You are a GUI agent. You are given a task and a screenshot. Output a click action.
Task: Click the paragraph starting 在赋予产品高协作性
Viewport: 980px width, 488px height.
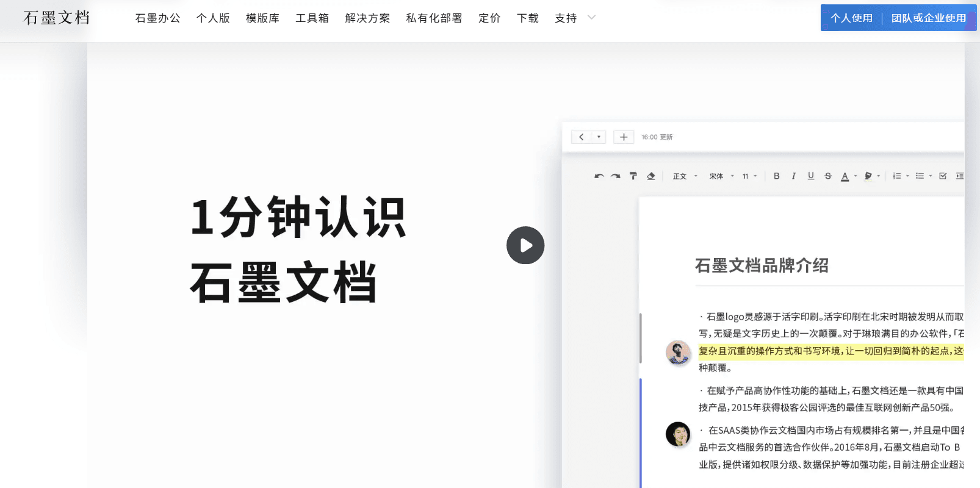click(x=831, y=399)
